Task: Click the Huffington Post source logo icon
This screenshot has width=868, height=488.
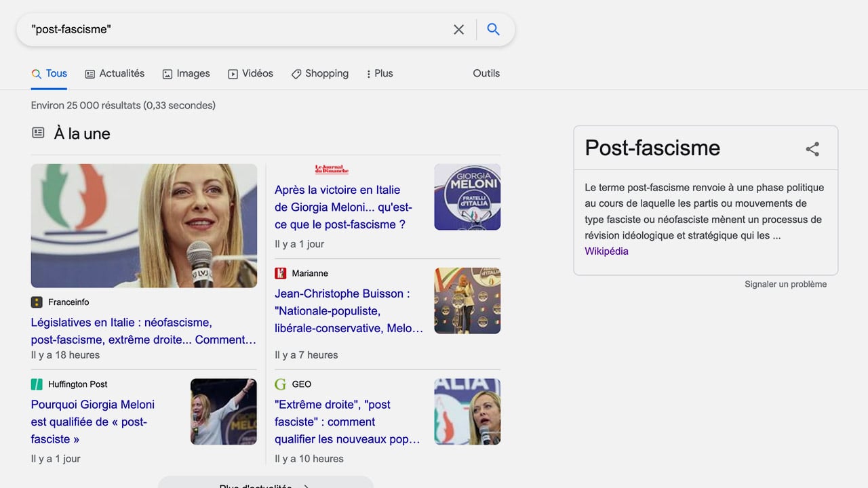Action: tap(37, 384)
